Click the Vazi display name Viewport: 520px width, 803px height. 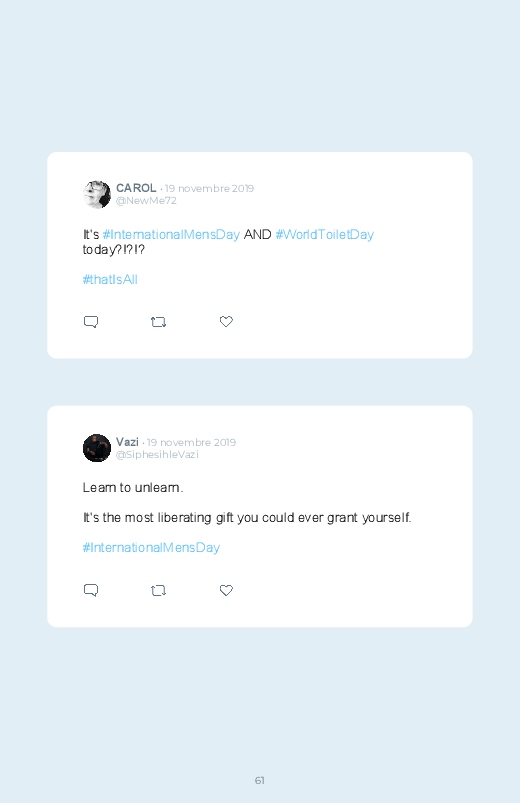coord(127,441)
